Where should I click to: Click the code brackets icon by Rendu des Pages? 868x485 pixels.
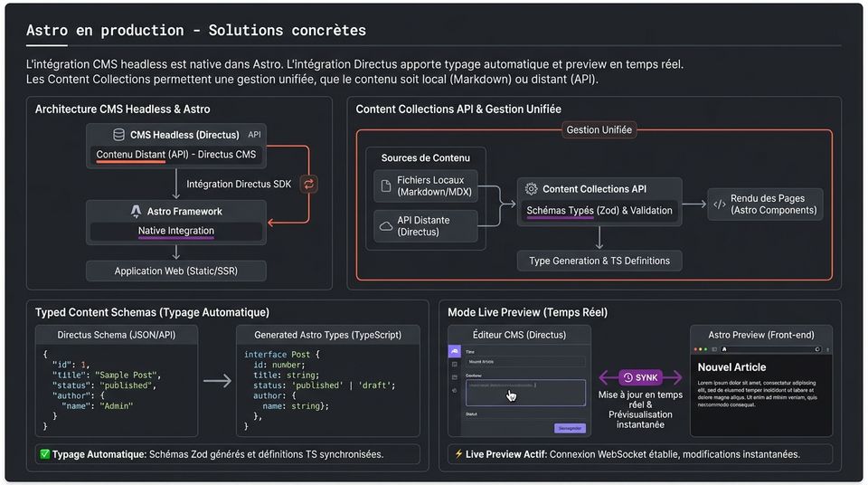(x=719, y=204)
